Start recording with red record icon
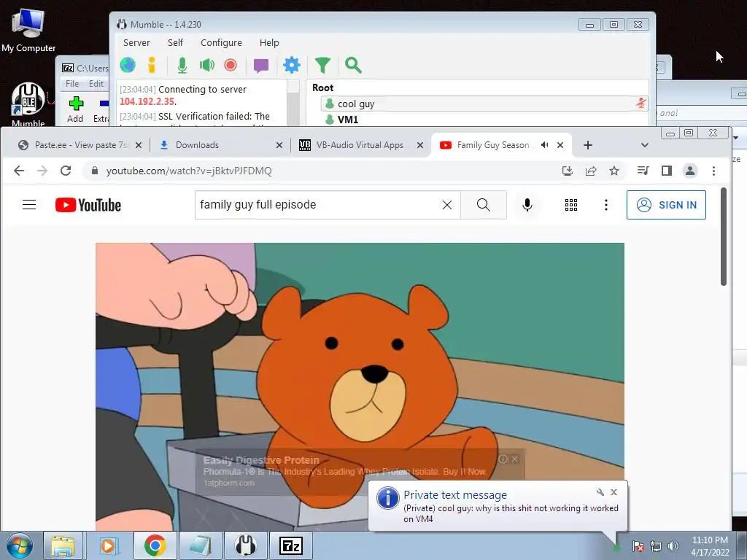 231,65
